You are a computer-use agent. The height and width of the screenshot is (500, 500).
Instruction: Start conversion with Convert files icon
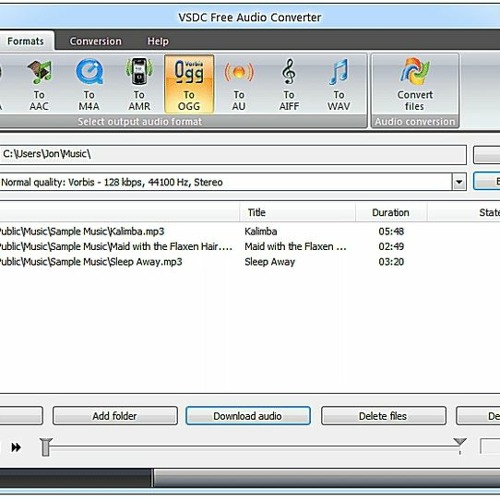click(415, 85)
